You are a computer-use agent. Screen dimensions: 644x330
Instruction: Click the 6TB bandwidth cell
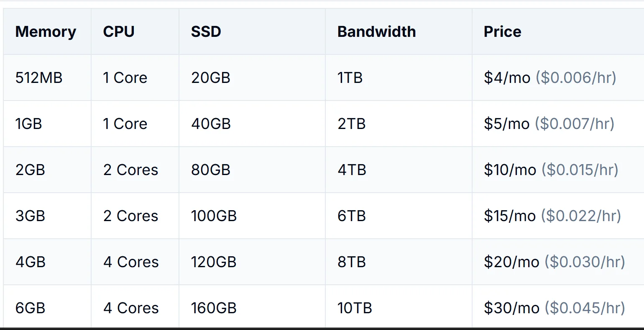352,216
